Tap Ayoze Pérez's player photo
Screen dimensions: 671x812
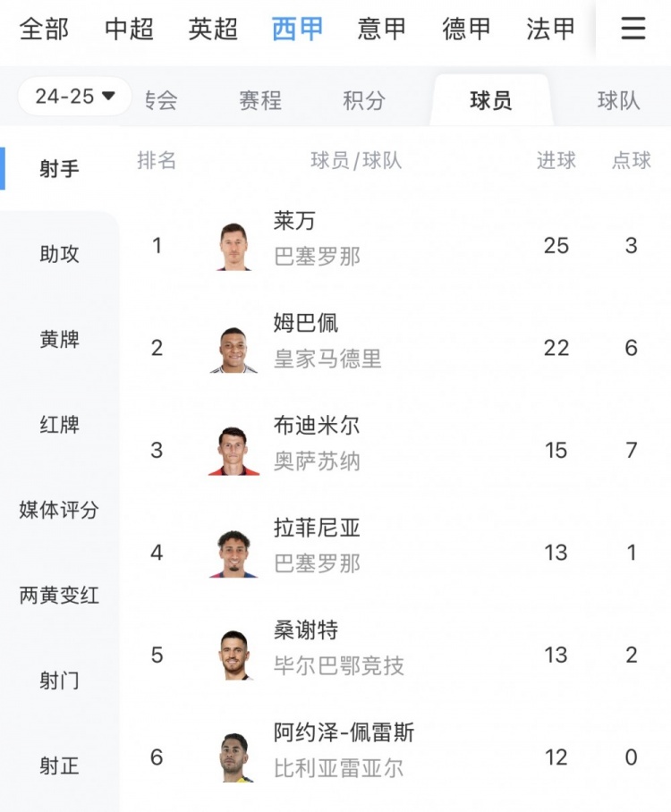(x=236, y=757)
